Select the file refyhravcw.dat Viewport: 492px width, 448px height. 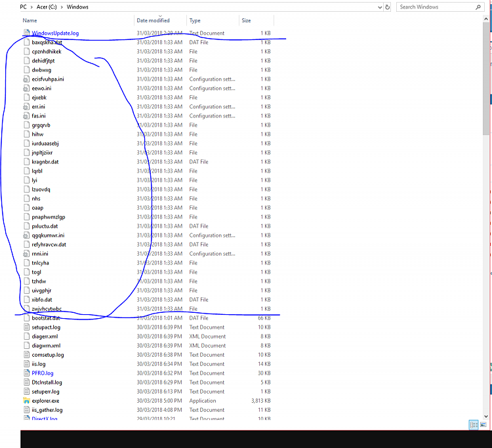(x=49, y=245)
